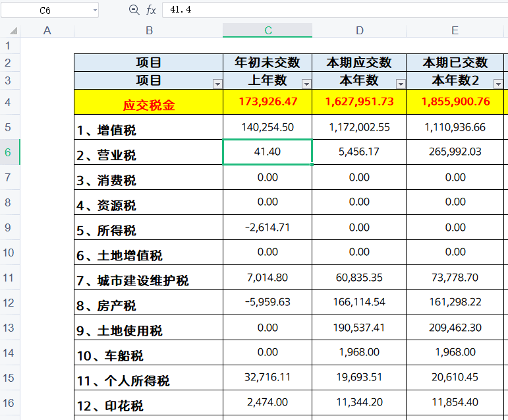Select column D header
This screenshot has width=508, height=420.
pos(359,30)
